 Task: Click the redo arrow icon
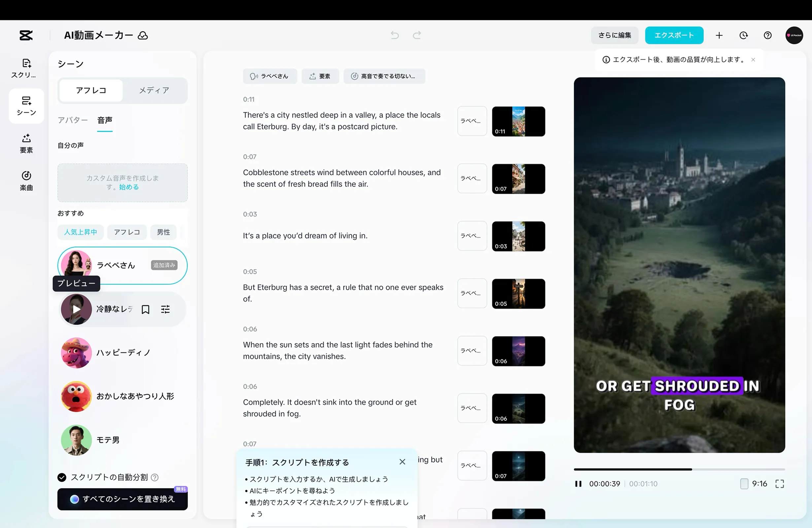417,35
